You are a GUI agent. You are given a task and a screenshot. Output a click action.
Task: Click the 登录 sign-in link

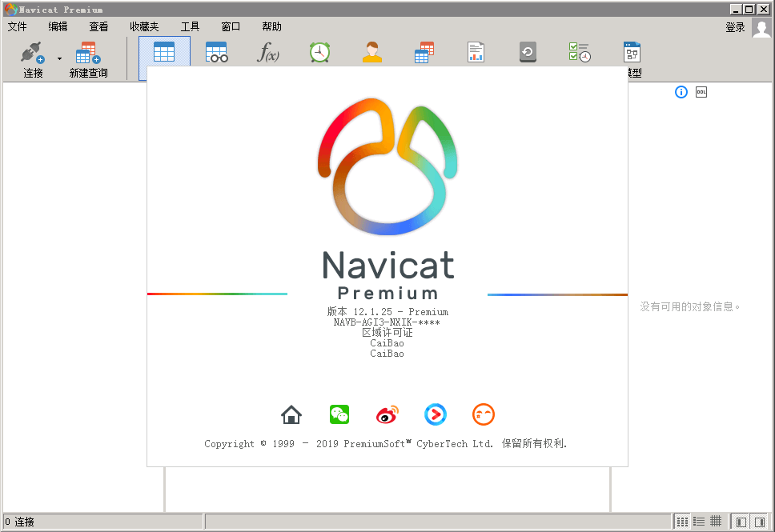pyautogui.click(x=735, y=28)
